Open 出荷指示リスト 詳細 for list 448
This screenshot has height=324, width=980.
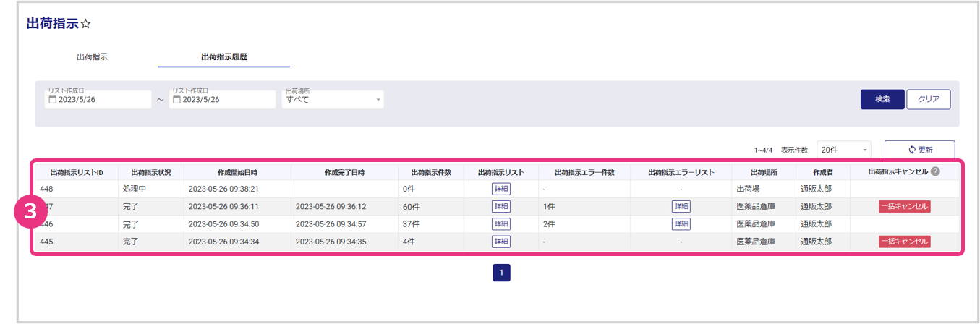(500, 189)
